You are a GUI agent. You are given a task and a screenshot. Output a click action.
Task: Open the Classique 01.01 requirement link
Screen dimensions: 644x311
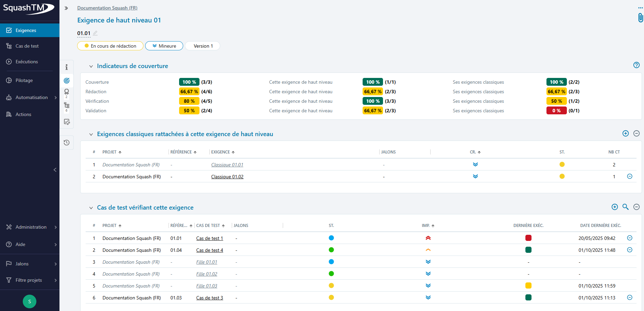click(227, 164)
